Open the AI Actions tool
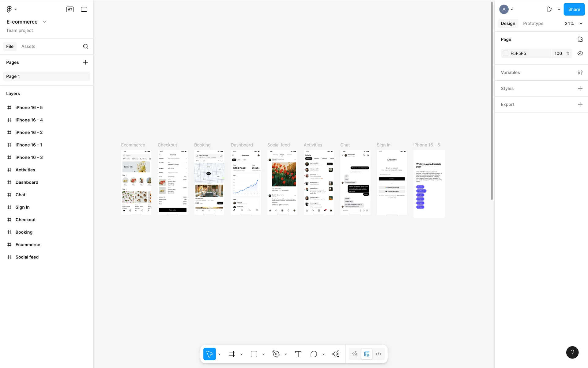The image size is (588, 368). pyautogui.click(x=336, y=354)
